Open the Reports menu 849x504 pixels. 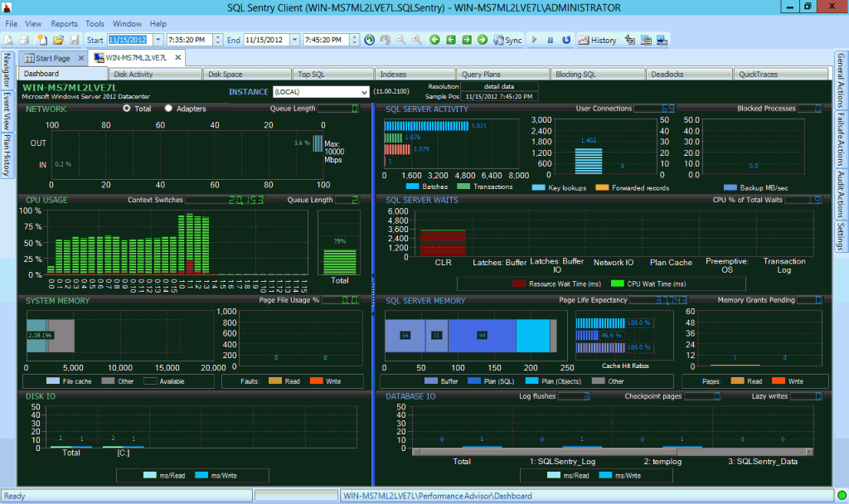click(64, 23)
